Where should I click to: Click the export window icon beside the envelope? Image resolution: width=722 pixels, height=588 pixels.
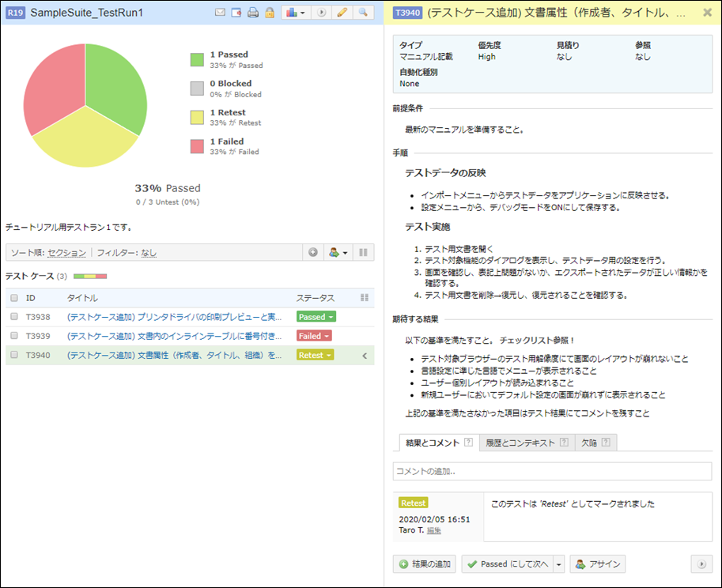tap(236, 13)
